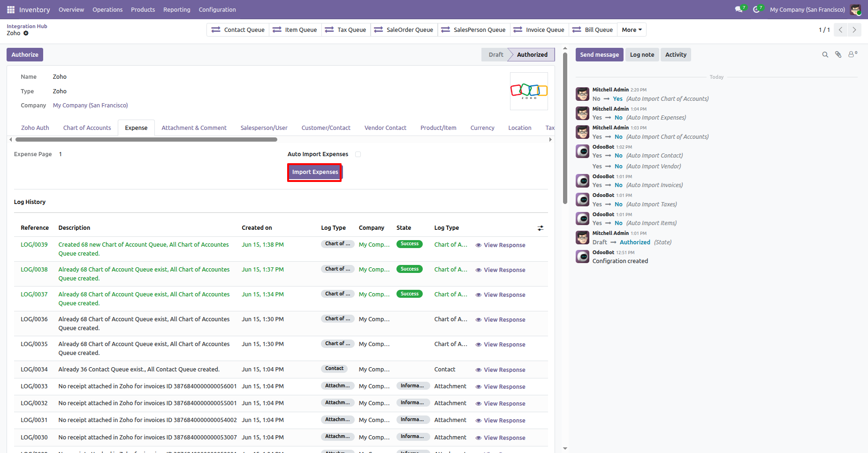
Task: Click the form vertical scrollbar
Action: click(565, 129)
